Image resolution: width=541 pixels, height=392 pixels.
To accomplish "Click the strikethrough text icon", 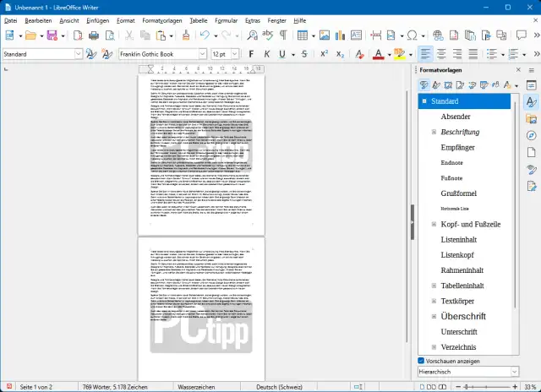I will pos(302,53).
